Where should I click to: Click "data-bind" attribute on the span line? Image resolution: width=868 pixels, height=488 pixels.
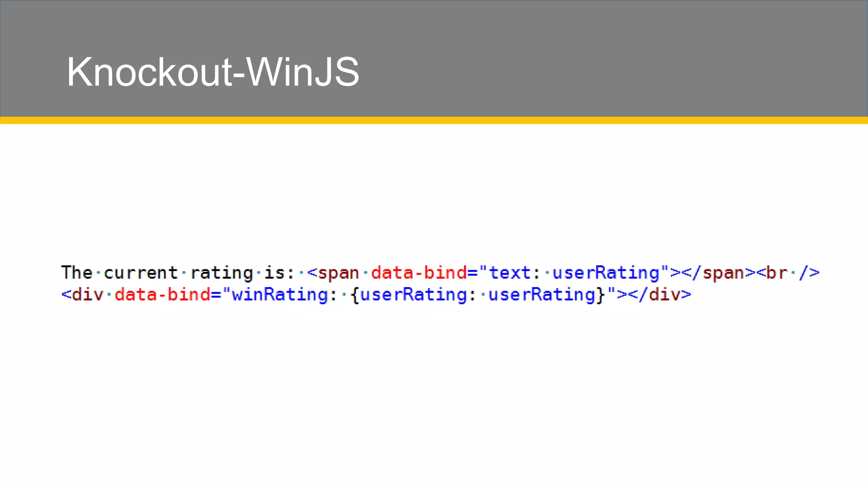point(419,273)
